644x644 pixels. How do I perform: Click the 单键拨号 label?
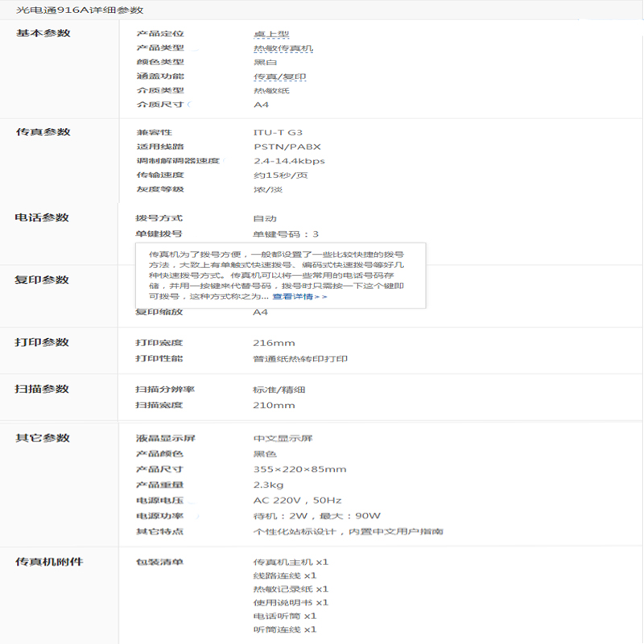pos(159,234)
